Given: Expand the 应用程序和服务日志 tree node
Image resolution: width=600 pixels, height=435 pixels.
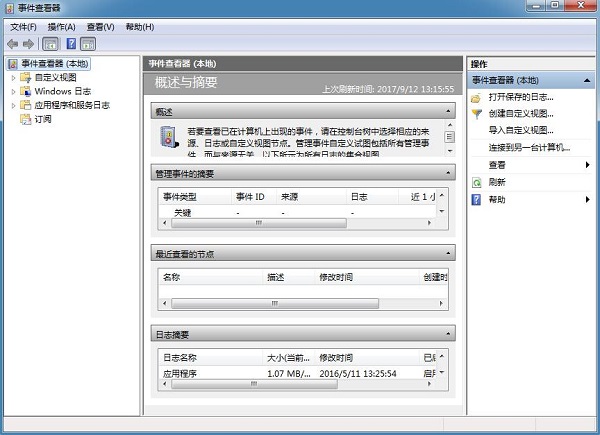Looking at the screenshot, I should (x=13, y=106).
